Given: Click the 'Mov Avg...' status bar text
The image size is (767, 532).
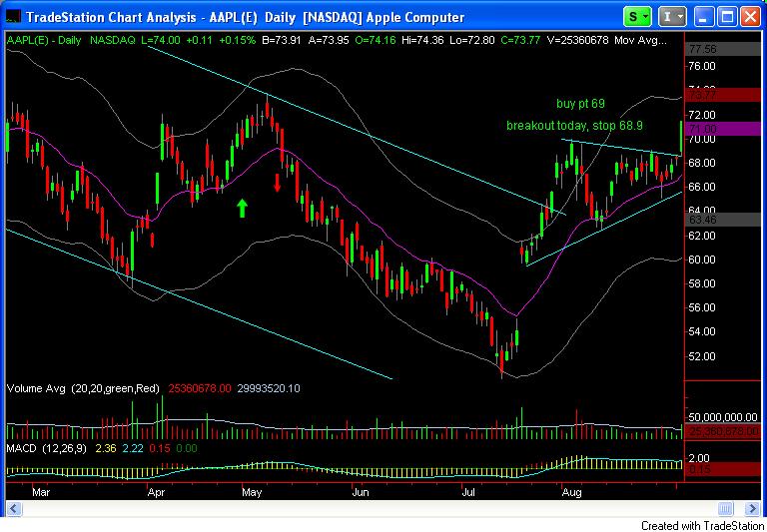Looking at the screenshot, I should pos(641,40).
